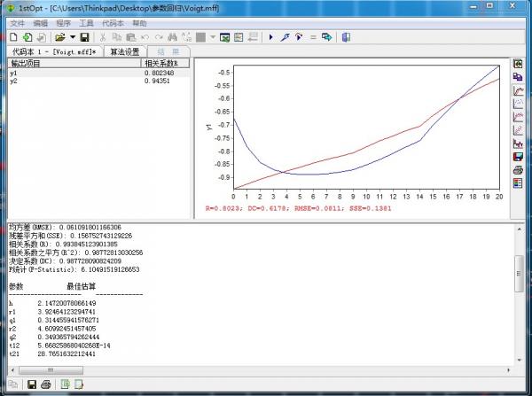Click the 相关系数R column header
The width and height of the screenshot is (532, 396).
click(x=165, y=64)
